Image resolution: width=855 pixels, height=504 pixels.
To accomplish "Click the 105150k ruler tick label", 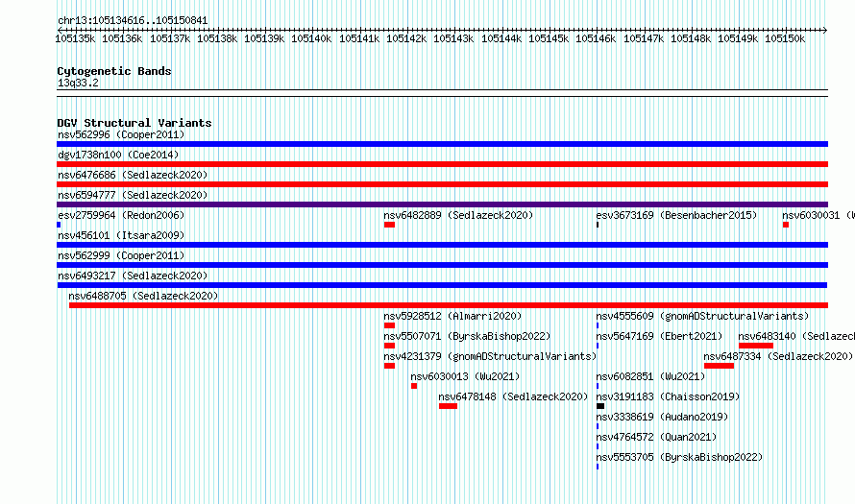I will click(785, 38).
